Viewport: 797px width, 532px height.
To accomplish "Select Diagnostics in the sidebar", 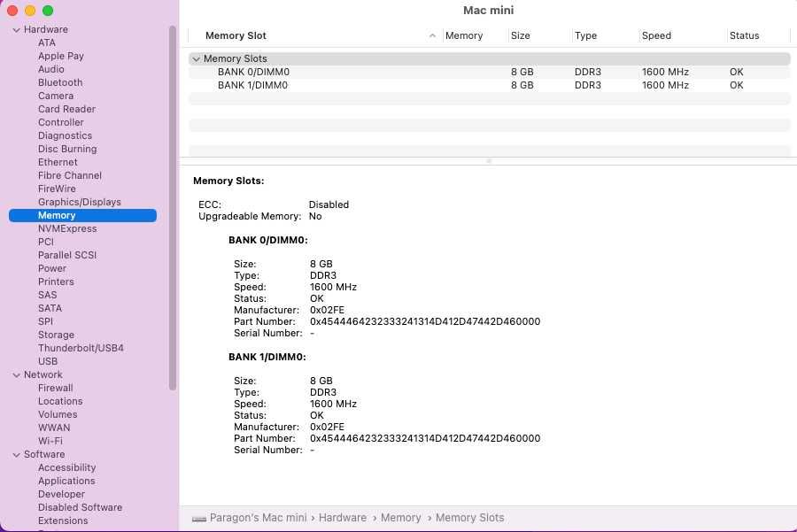I will coord(65,135).
